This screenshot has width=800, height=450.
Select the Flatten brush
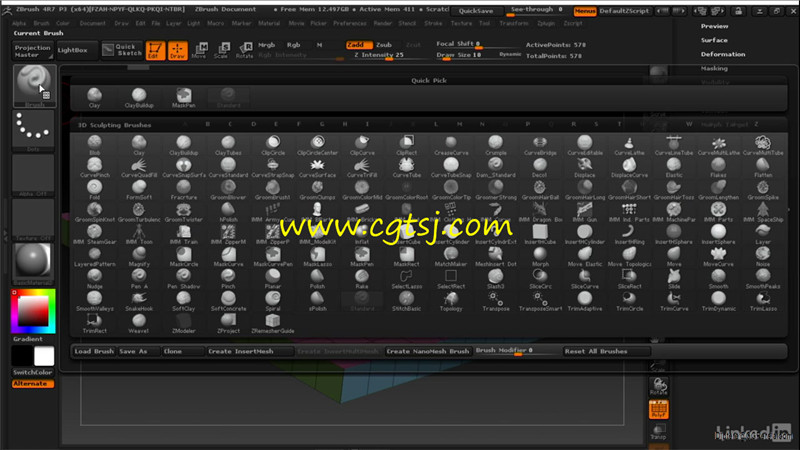click(x=763, y=168)
